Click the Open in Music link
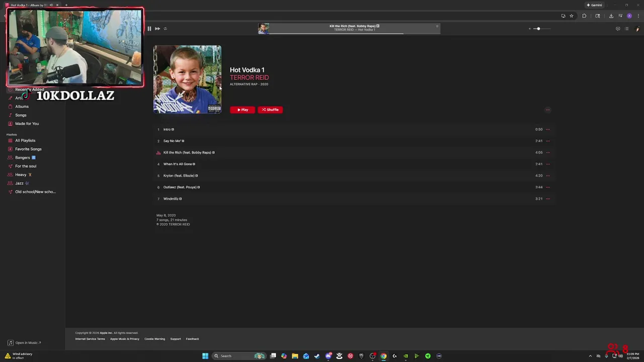 point(25,343)
